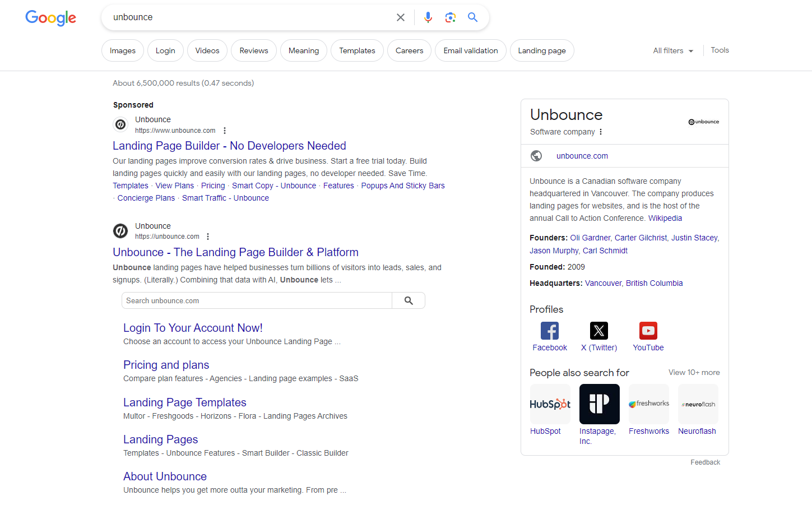Select the Email validation filter chip
The width and height of the screenshot is (812, 505).
click(x=471, y=50)
